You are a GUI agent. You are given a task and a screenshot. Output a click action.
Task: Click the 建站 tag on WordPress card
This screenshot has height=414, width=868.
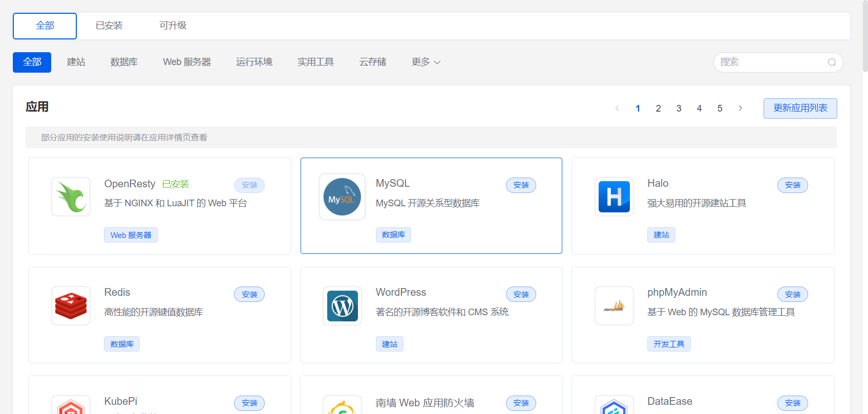[389, 344]
